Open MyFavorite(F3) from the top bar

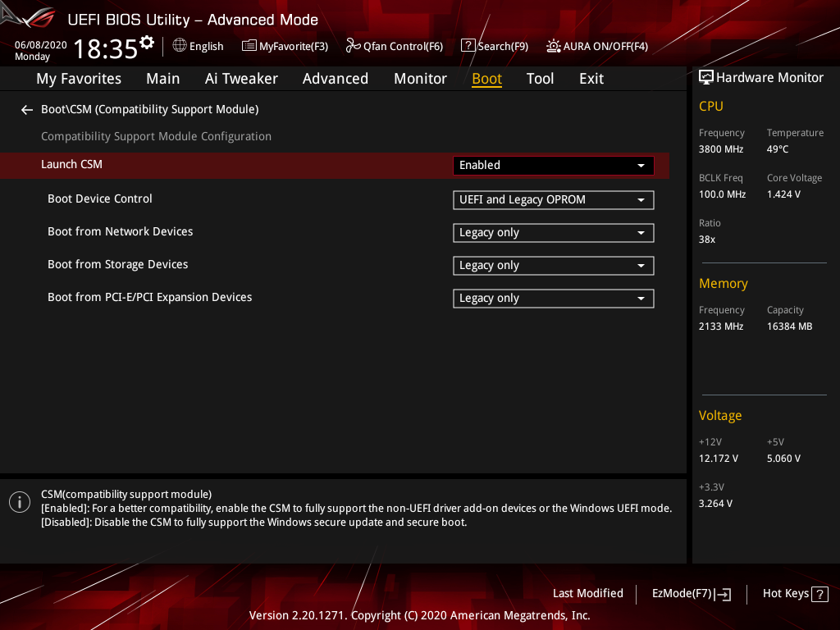click(285, 46)
